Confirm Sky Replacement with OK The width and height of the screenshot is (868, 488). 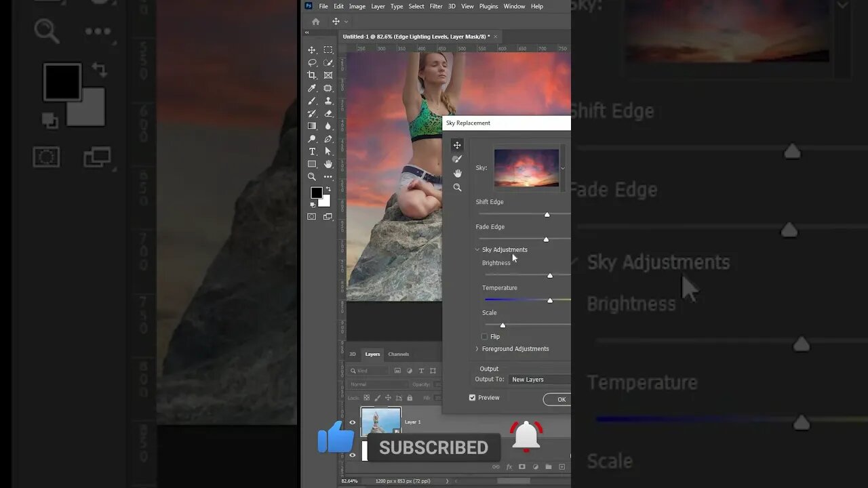tap(557, 399)
